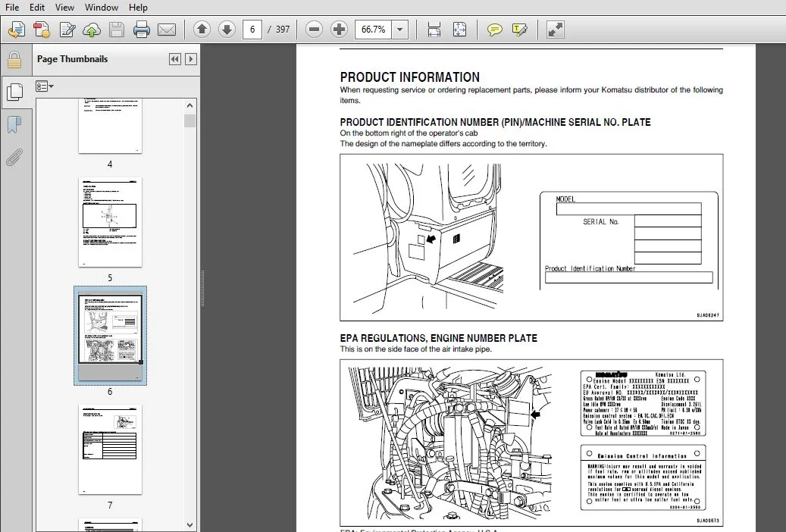Click the Page Thumbnails panel title
The image size is (786, 532).
tap(72, 59)
